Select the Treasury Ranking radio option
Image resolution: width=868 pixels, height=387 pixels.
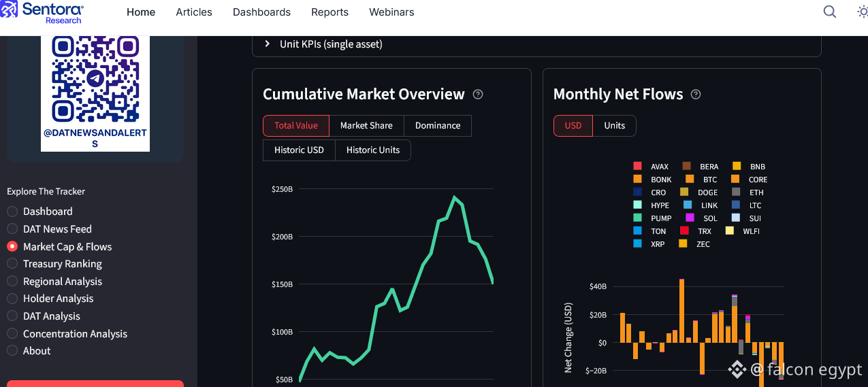(x=12, y=264)
